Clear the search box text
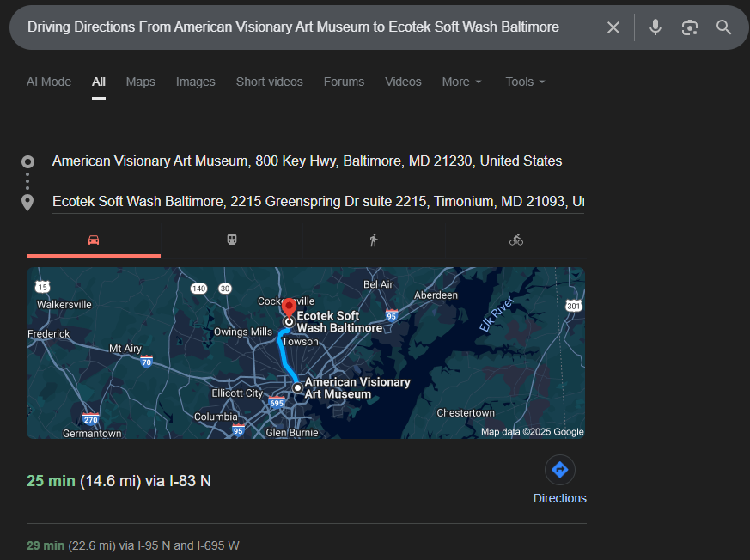Image resolution: width=750 pixels, height=560 pixels. pos(613,27)
